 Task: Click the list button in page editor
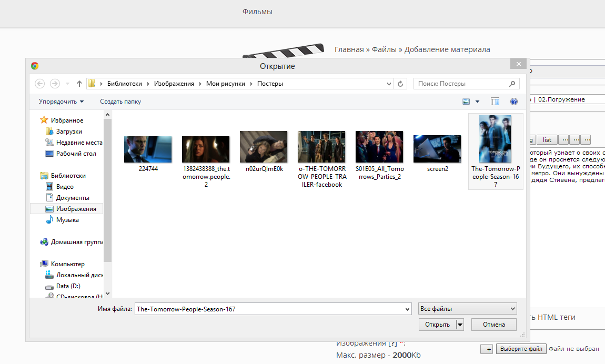547,139
